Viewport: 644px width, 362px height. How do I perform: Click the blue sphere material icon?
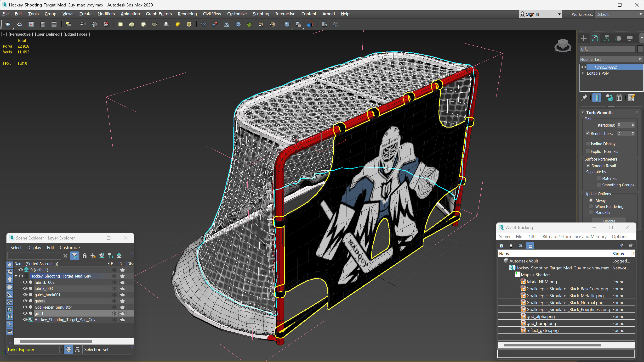pyautogui.click(x=287, y=24)
